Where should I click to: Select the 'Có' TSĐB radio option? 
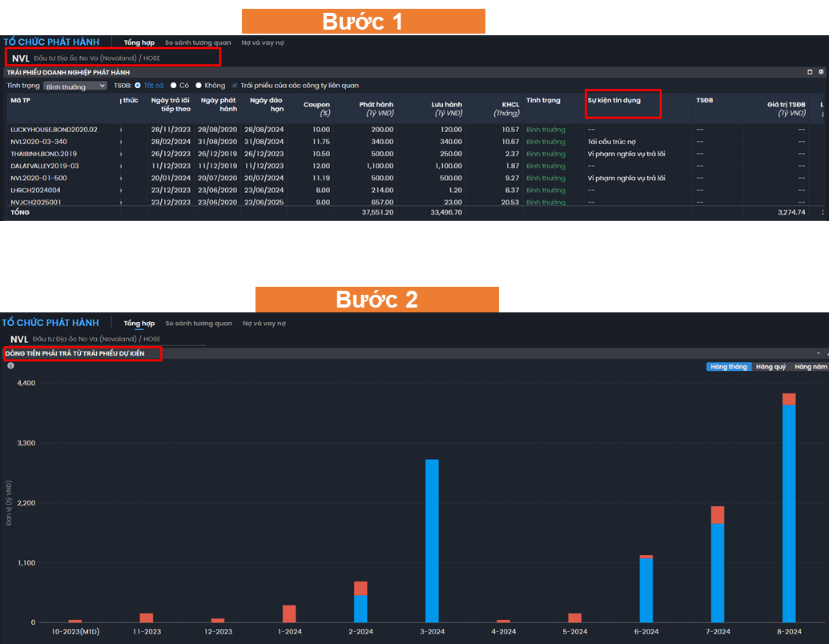tap(174, 86)
